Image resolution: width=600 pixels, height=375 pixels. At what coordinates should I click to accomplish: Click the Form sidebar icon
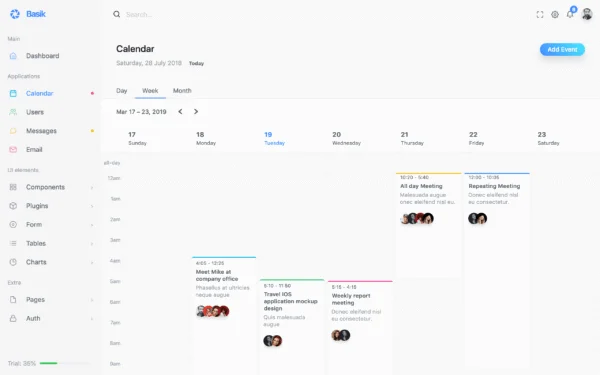click(13, 225)
